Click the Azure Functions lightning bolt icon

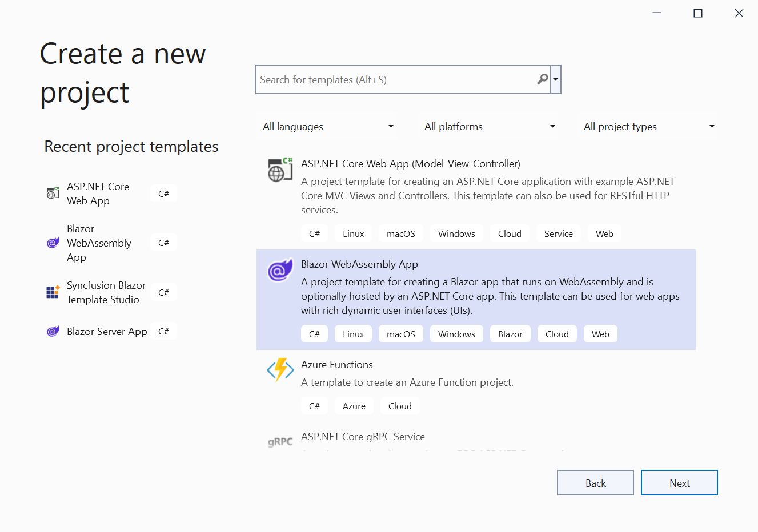[280, 370]
